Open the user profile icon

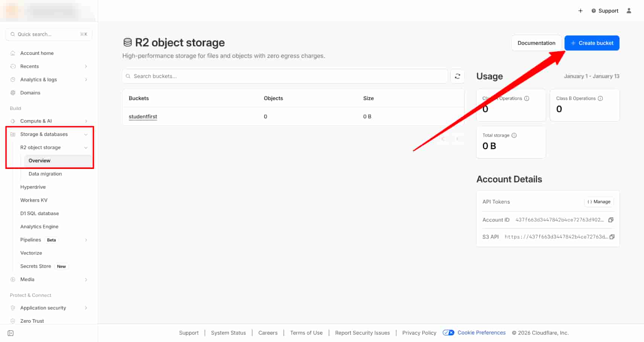point(629,11)
